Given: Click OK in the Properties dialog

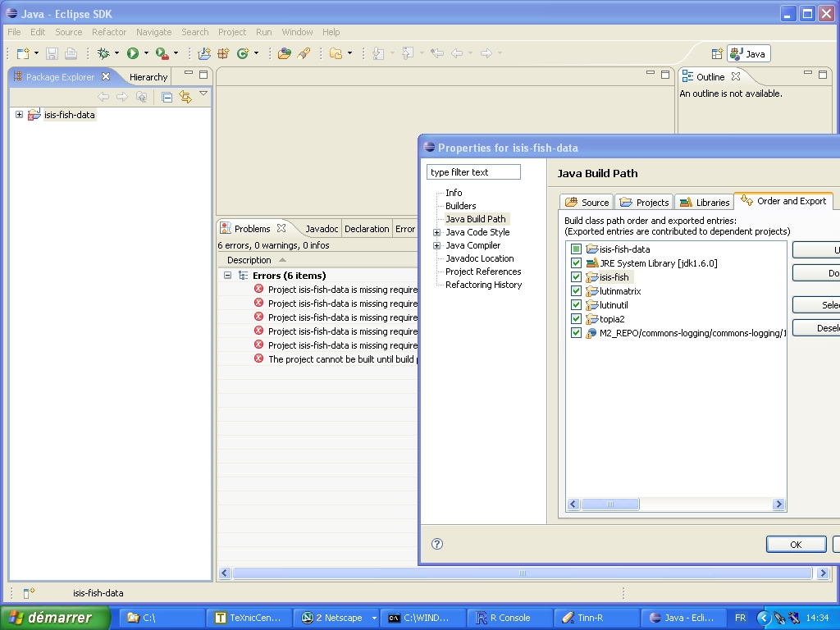Looking at the screenshot, I should click(796, 545).
